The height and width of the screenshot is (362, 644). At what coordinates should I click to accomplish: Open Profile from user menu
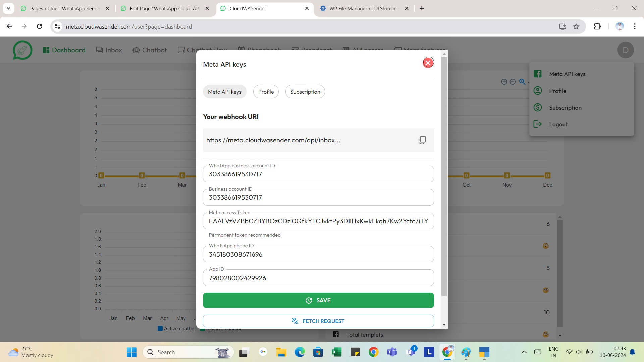point(582,91)
